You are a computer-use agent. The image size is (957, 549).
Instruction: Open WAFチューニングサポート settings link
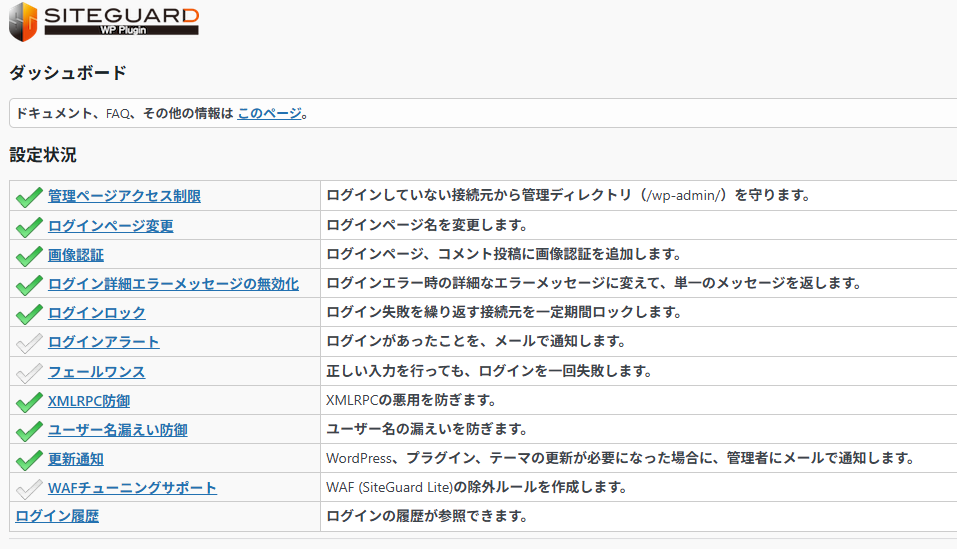click(132, 488)
